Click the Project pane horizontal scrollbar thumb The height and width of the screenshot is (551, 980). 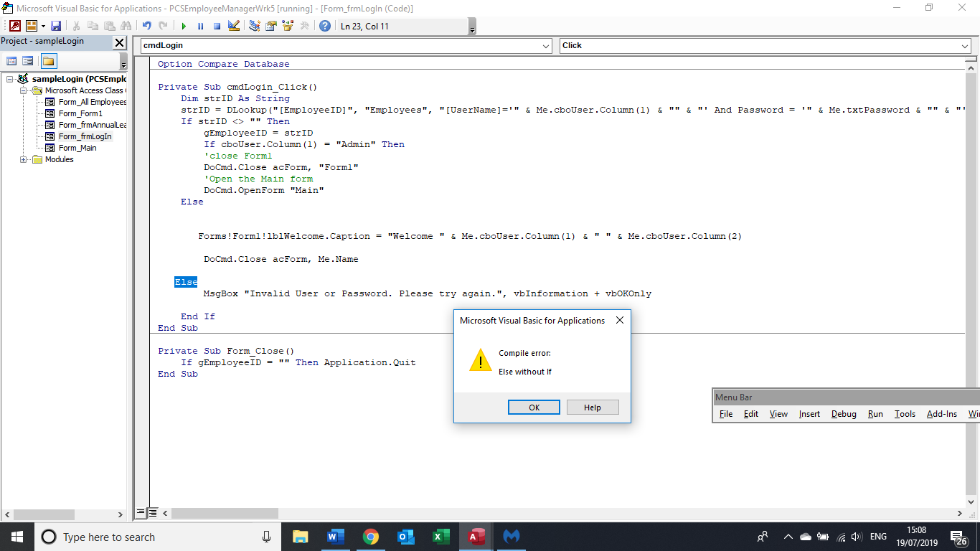pyautogui.click(x=44, y=514)
